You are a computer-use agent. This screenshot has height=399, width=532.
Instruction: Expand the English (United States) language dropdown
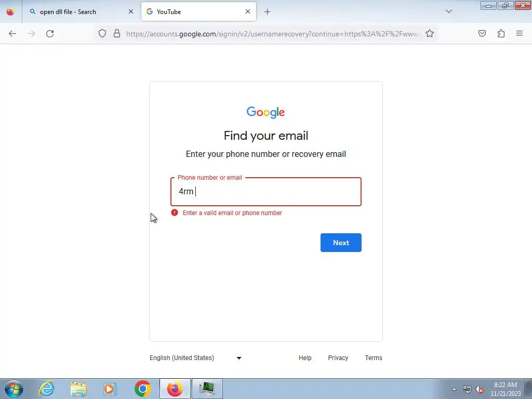coord(196,358)
